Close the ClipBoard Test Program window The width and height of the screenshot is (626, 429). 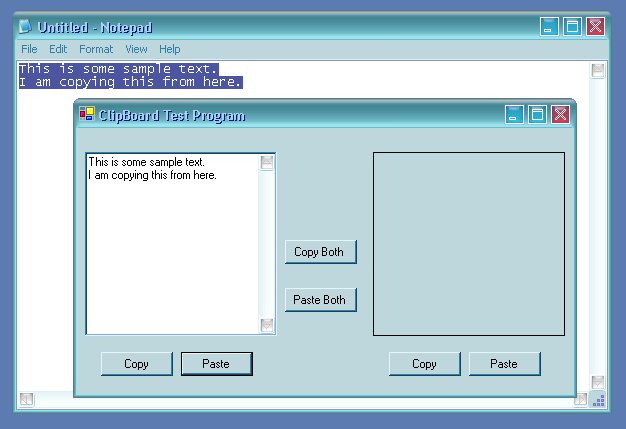pos(561,115)
